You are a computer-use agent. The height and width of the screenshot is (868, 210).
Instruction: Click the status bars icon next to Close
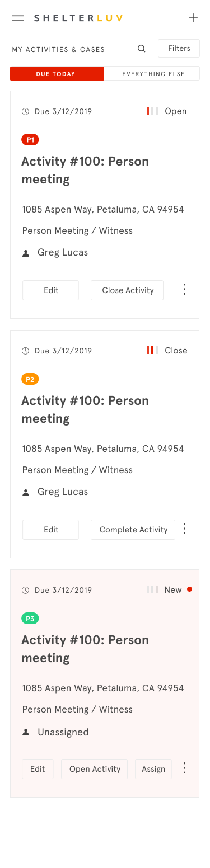(x=152, y=351)
